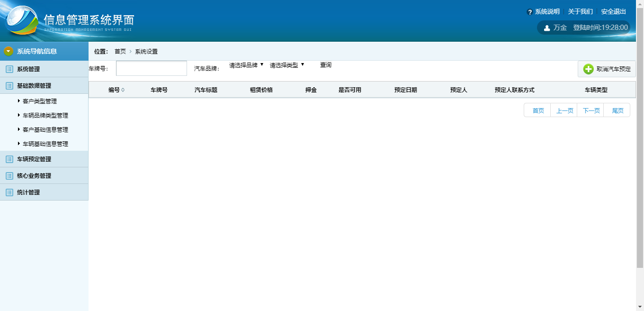Go to 下一页 page
Image resolution: width=644 pixels, height=311 pixels.
pyautogui.click(x=591, y=110)
